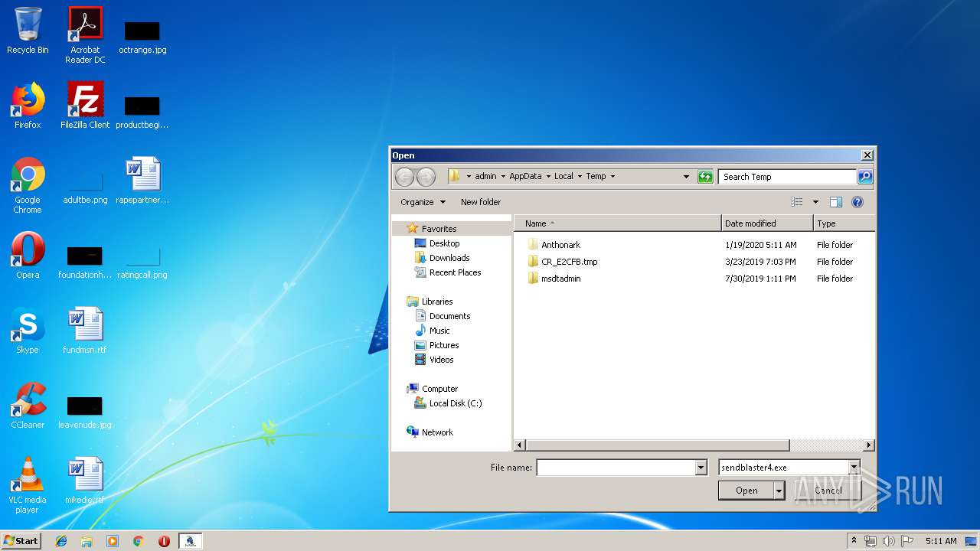The image size is (980, 551).
Task: Click the search magnifier icon
Action: (x=865, y=177)
